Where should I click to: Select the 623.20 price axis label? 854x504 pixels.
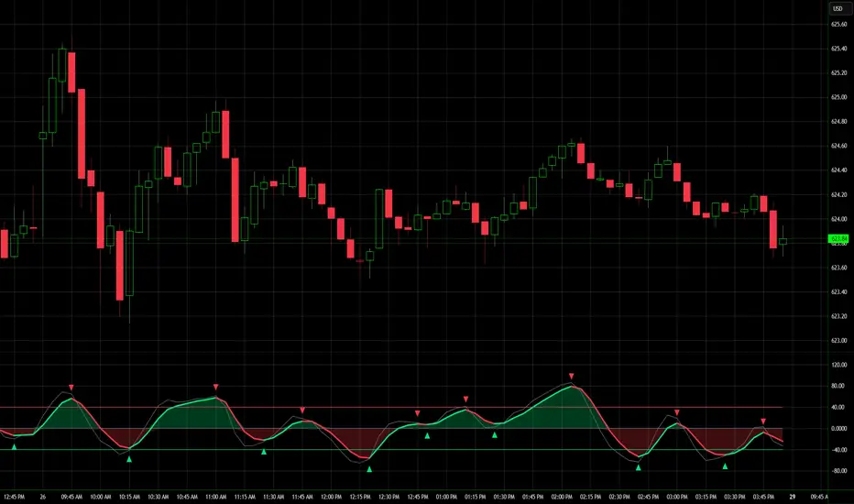point(838,316)
